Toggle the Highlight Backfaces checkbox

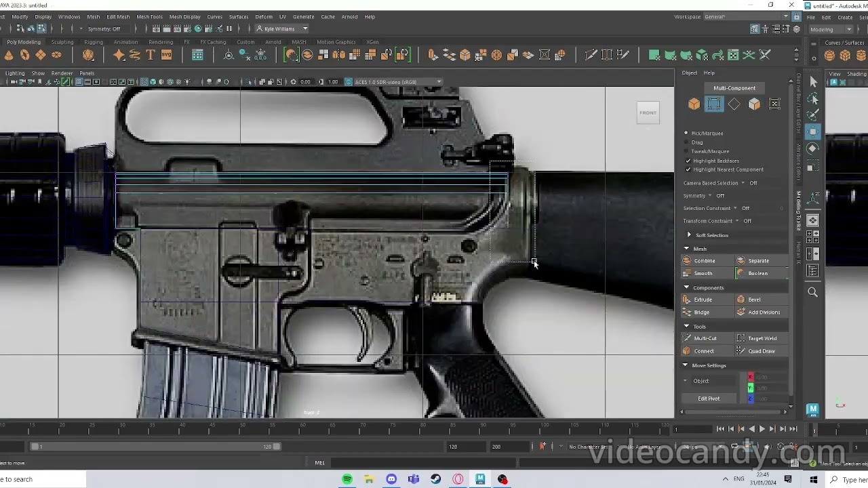[688, 161]
